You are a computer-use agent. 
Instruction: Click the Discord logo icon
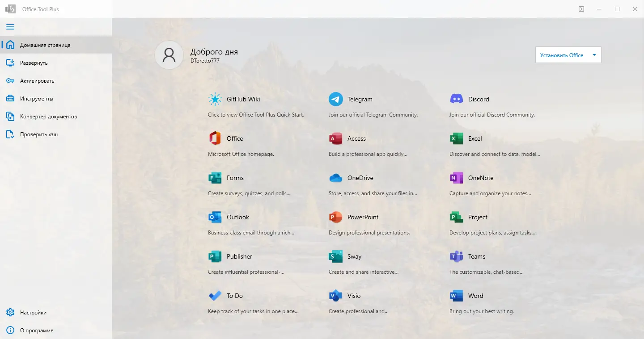tap(457, 99)
